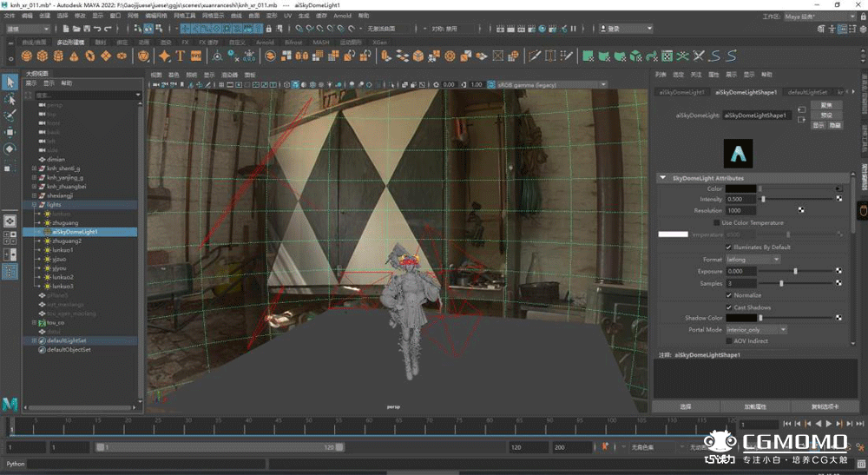Switch to the Bifrost shelf tab
Image resolution: width=868 pixels, height=475 pixels.
(x=293, y=42)
